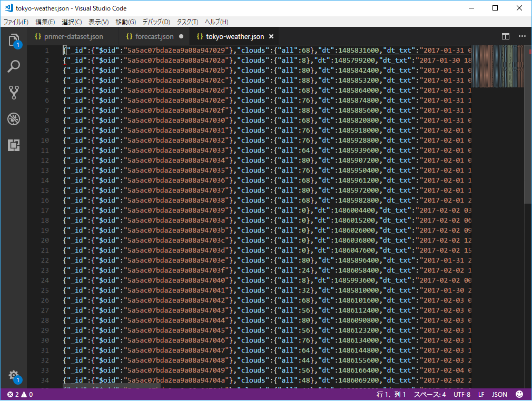Click the oid value 5a5ac07bda2ea9a08a947029
The height and width of the screenshot is (401, 532).
[x=176, y=51]
